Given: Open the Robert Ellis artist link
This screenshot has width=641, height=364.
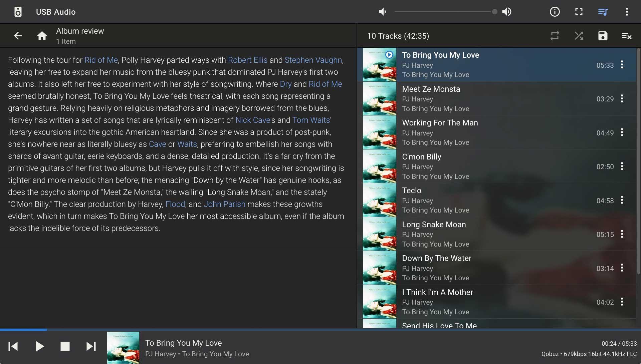Looking at the screenshot, I should click(247, 60).
